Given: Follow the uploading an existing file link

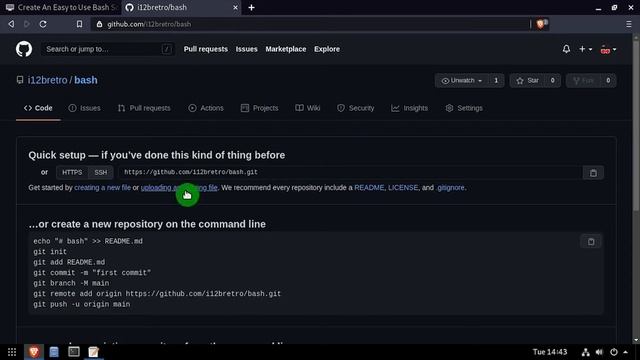Looking at the screenshot, I should (x=179, y=188).
